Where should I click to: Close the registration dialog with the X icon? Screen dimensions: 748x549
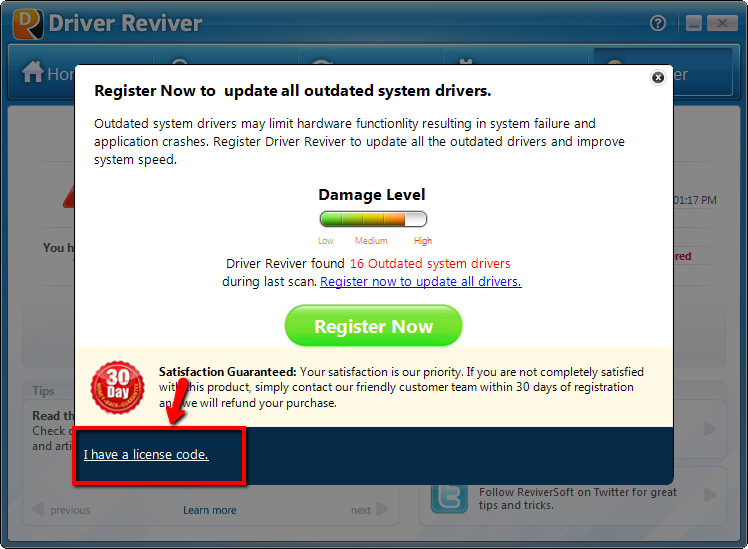point(658,77)
